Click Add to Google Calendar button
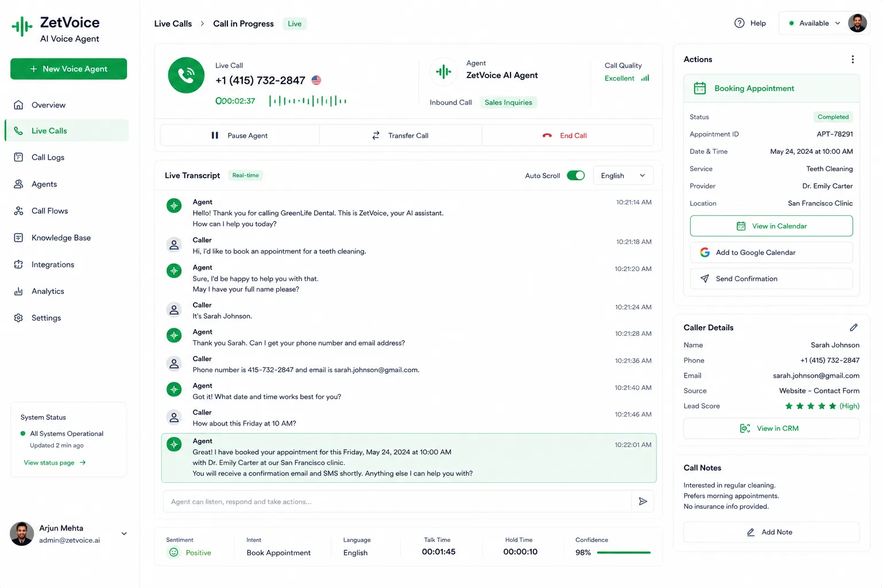Viewport: 882px width, 588px height. click(771, 252)
